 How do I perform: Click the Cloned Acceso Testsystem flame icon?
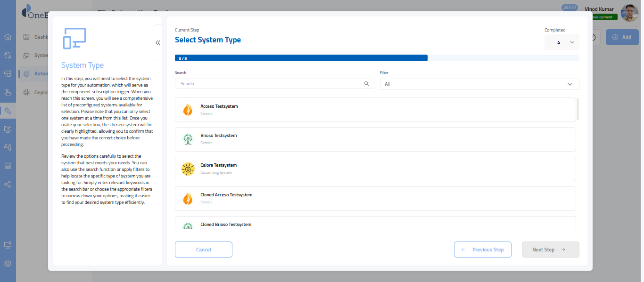coord(188,199)
